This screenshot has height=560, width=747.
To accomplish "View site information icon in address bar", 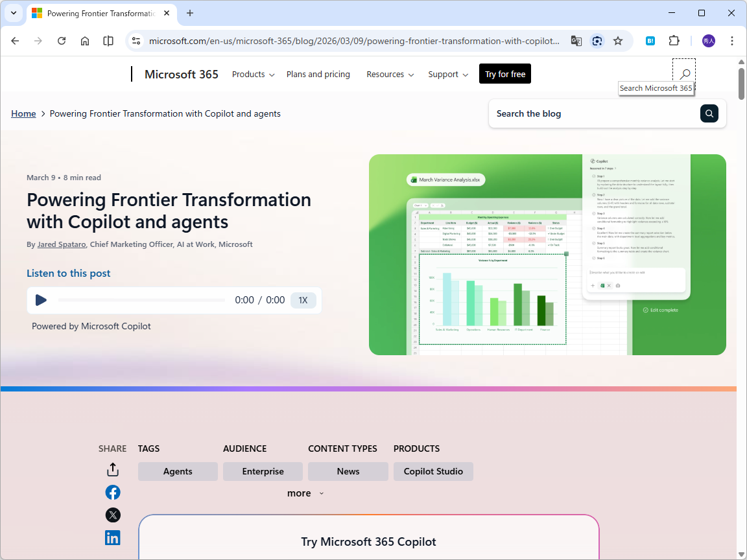I will point(136,41).
